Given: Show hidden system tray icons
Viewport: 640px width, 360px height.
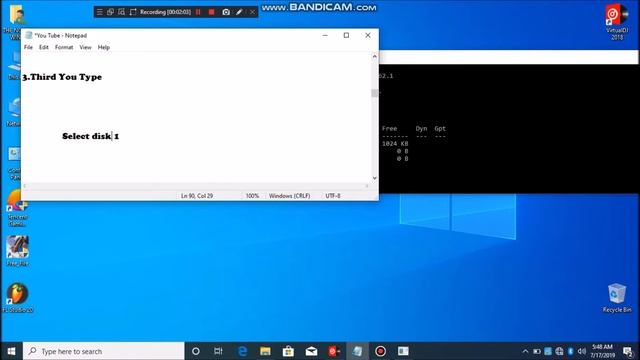Looking at the screenshot, I should point(525,351).
